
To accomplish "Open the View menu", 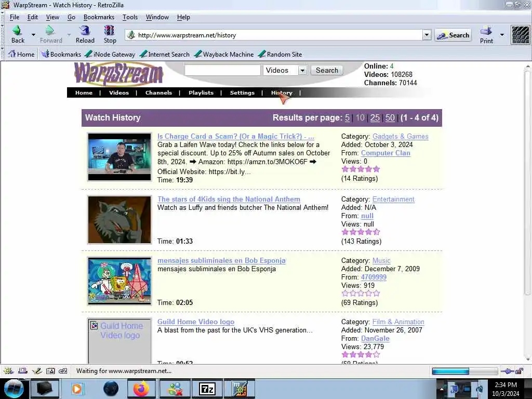I will pyautogui.click(x=52, y=17).
